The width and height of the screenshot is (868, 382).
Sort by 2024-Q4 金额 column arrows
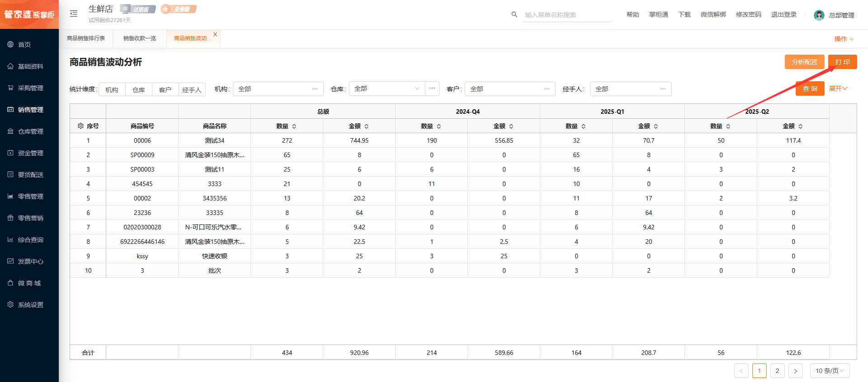click(511, 126)
